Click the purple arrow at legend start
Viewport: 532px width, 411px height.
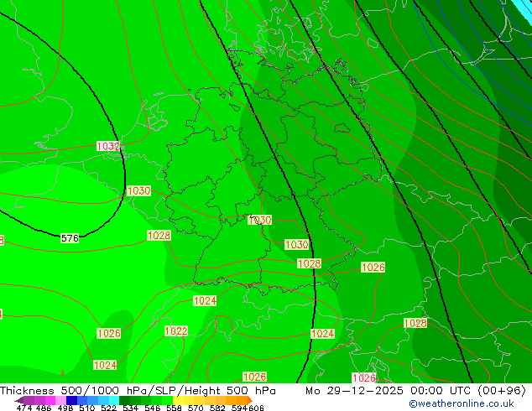click(19, 401)
